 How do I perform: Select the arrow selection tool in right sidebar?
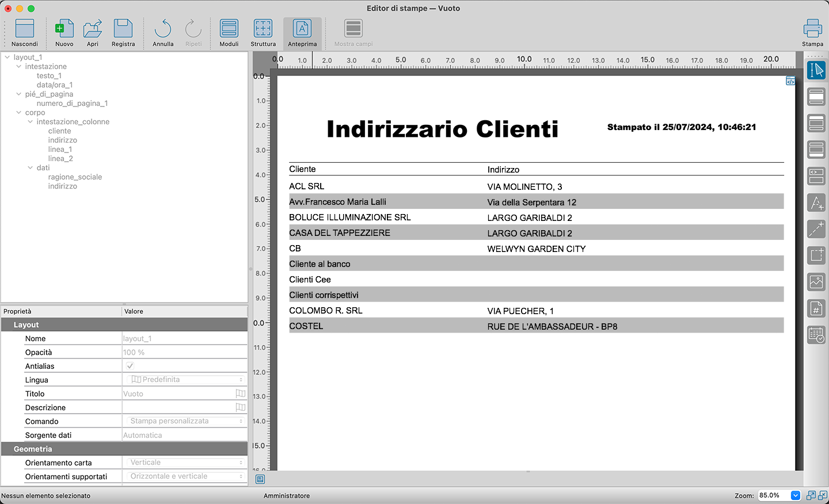(816, 70)
